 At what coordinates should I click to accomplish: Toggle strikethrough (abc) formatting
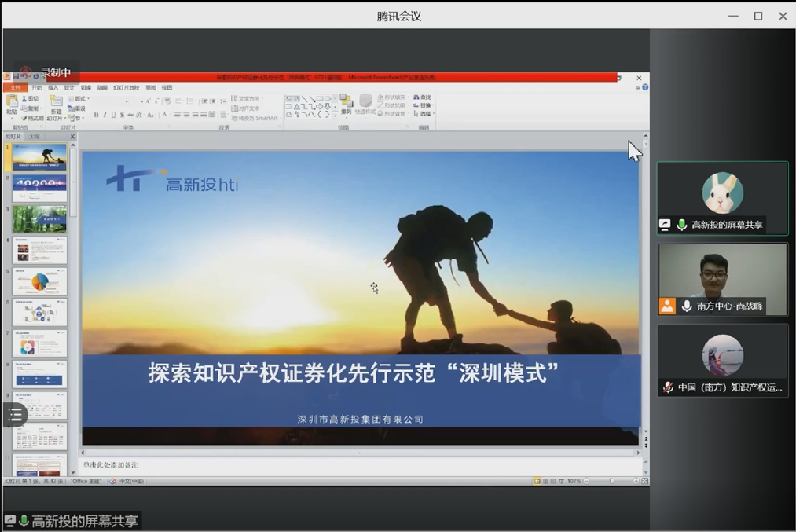point(130,116)
